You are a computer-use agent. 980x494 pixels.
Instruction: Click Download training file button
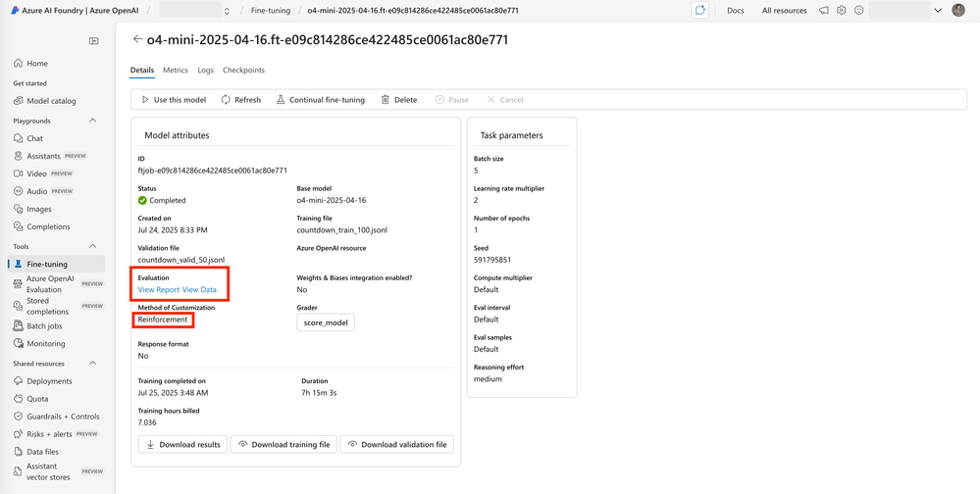pyautogui.click(x=284, y=444)
